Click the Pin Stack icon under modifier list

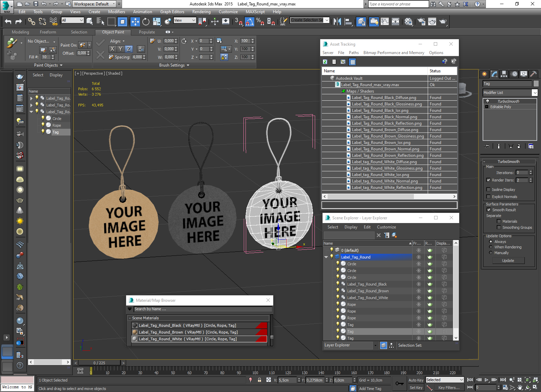coord(487,146)
